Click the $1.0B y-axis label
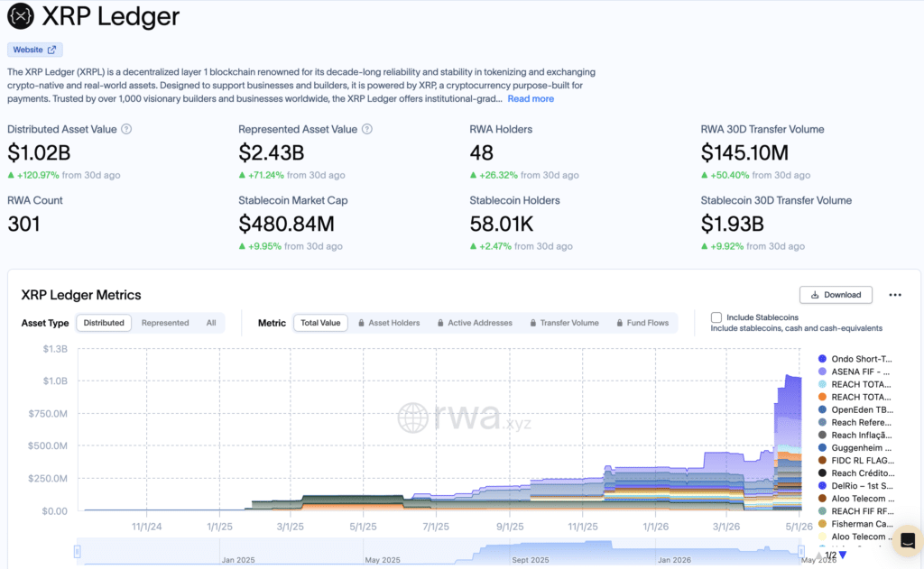Viewport: 924px width, 569px height. click(x=55, y=381)
